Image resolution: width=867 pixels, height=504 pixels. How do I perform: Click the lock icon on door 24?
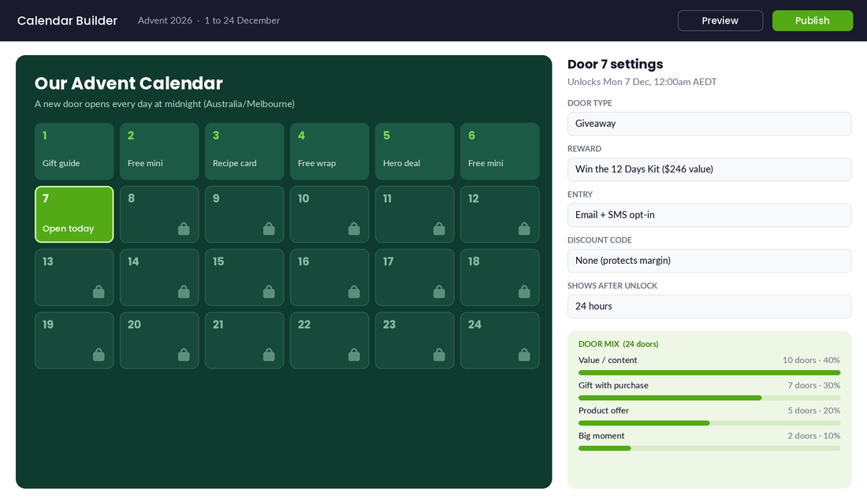point(524,354)
